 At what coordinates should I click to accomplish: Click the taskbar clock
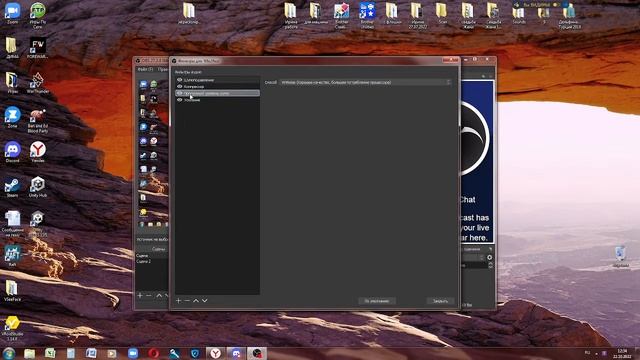[622, 353]
